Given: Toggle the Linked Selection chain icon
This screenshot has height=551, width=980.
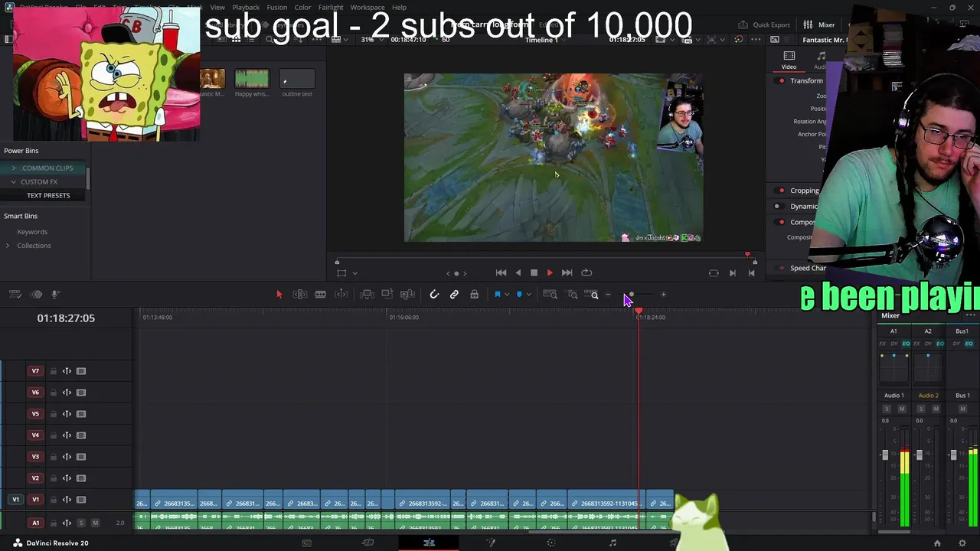Looking at the screenshot, I should (454, 295).
